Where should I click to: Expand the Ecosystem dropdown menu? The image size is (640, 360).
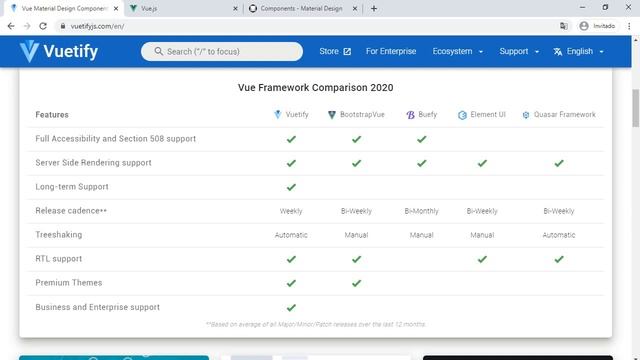pyautogui.click(x=458, y=51)
